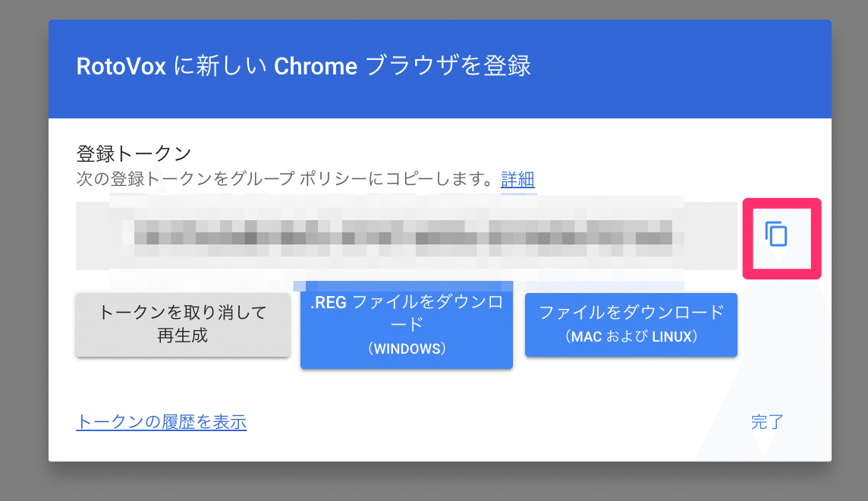Copy the enrollment token to clipboard

776,235
